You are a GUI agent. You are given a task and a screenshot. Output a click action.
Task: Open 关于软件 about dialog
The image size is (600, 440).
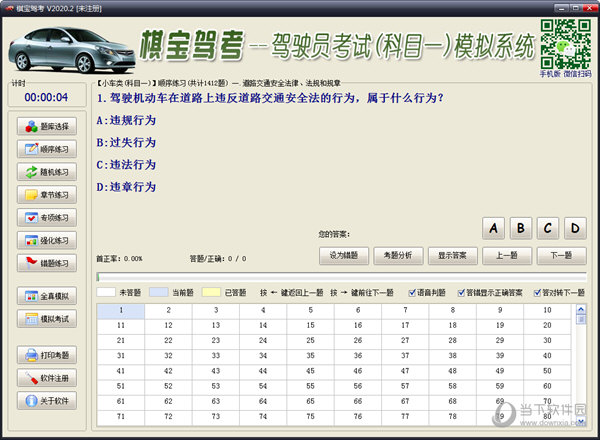[x=47, y=401]
